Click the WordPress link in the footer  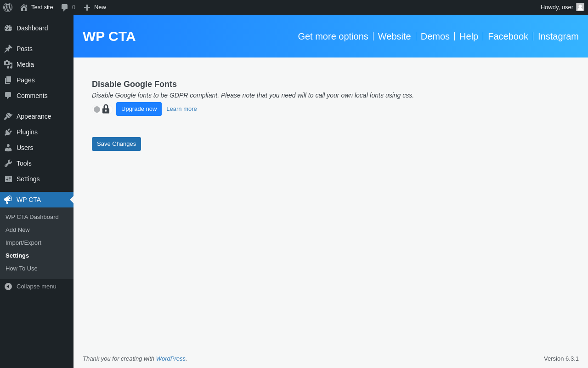click(x=170, y=359)
